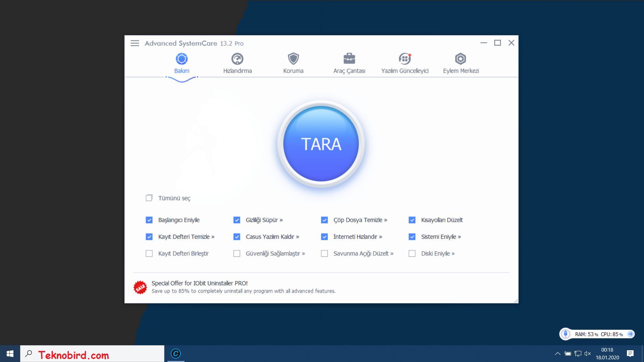Click the CPU 85% readout
This screenshot has height=362, width=644.
tap(612, 334)
